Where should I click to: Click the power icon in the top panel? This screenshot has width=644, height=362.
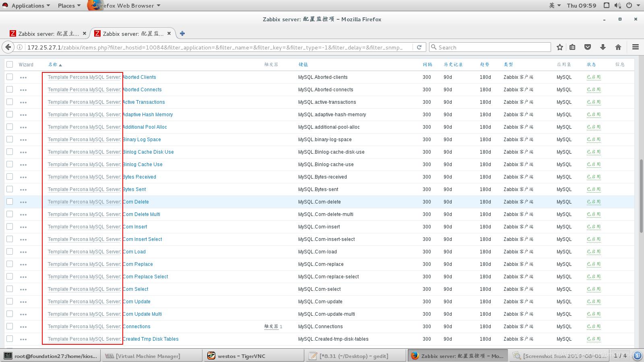click(x=629, y=5)
